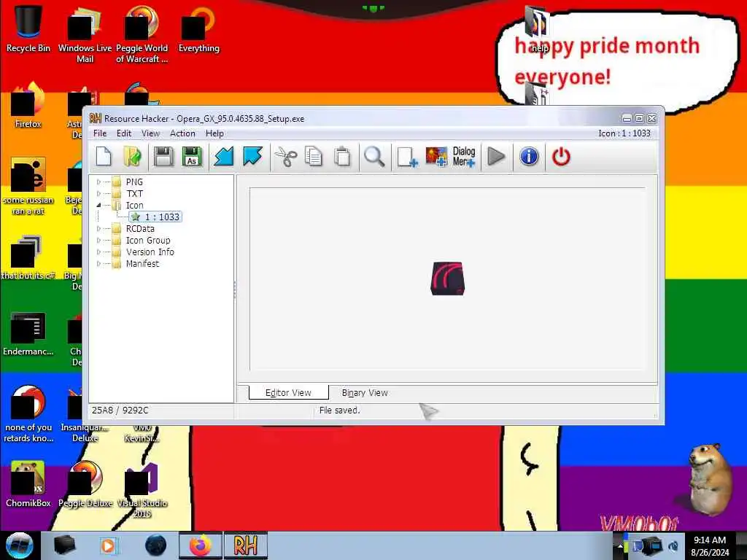Click the Add image resource icon
747x560 pixels.
click(x=436, y=157)
